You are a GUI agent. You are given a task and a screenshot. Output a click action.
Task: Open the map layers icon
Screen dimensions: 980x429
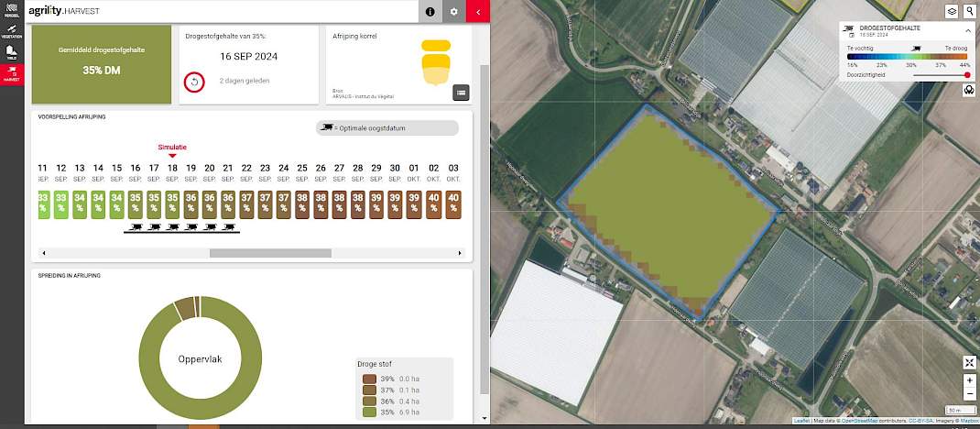click(952, 11)
